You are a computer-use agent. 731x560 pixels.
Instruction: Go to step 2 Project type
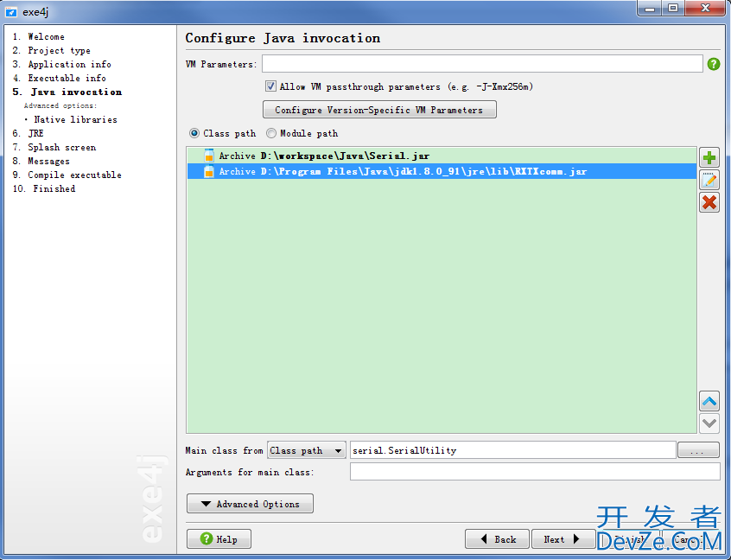pos(52,50)
